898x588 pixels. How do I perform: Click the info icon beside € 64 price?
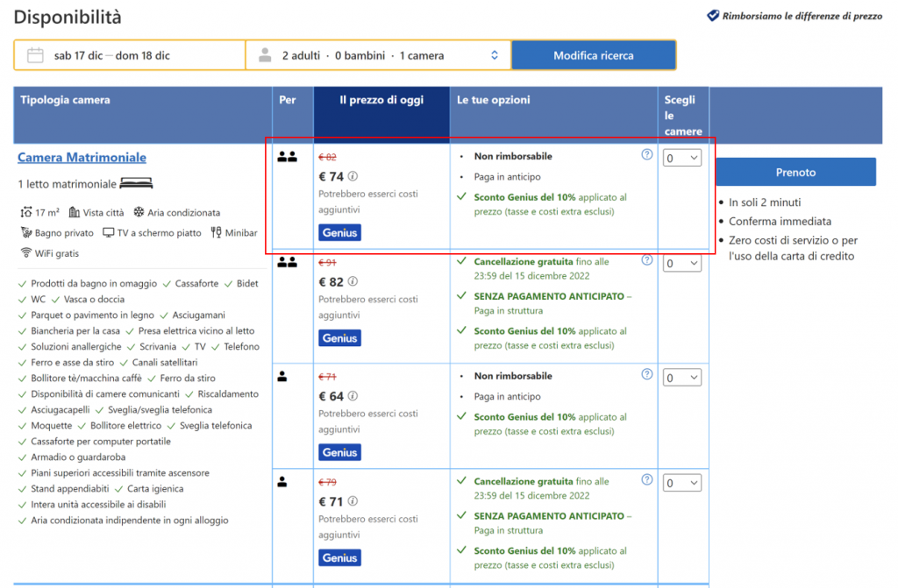tap(353, 396)
